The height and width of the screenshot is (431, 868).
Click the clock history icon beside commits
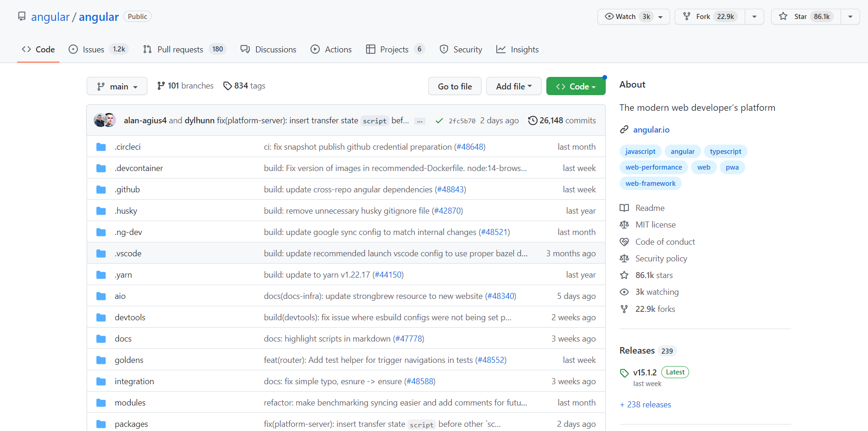[x=533, y=120]
